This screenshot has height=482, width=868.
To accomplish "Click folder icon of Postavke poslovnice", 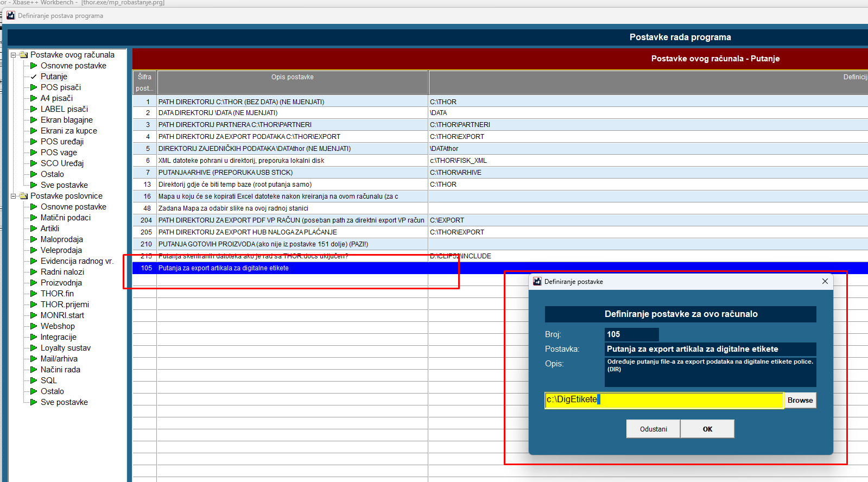I will click(x=23, y=196).
